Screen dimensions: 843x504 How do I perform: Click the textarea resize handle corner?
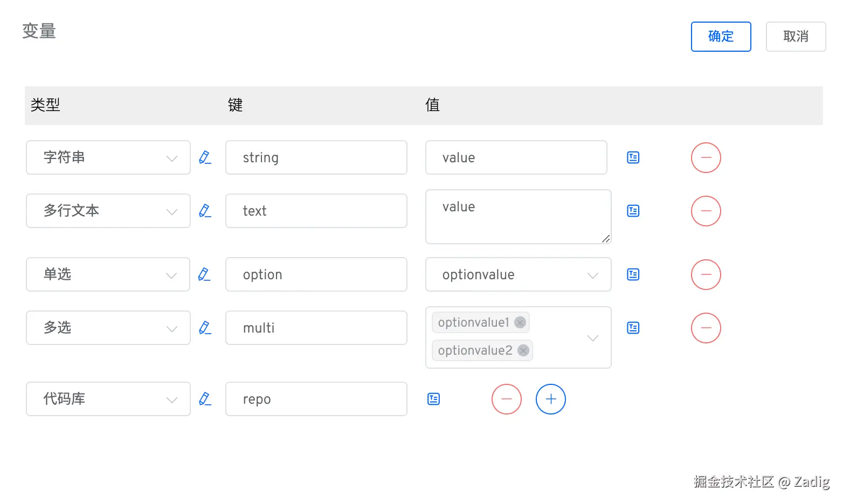tap(606, 239)
